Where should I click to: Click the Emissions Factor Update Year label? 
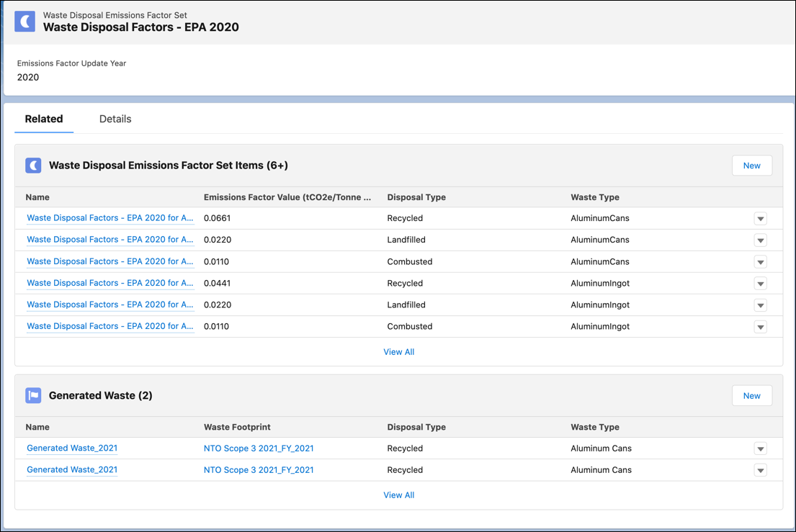tap(71, 63)
